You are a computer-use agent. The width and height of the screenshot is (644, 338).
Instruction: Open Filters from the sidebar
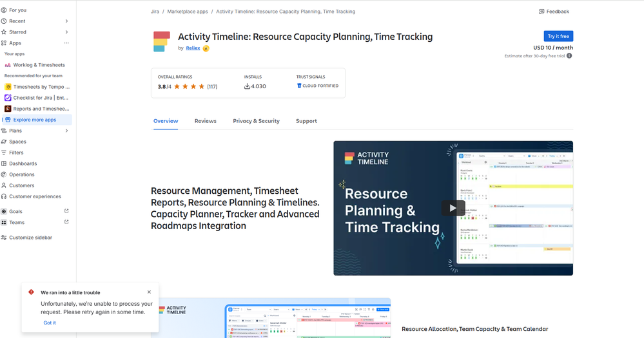(16, 153)
